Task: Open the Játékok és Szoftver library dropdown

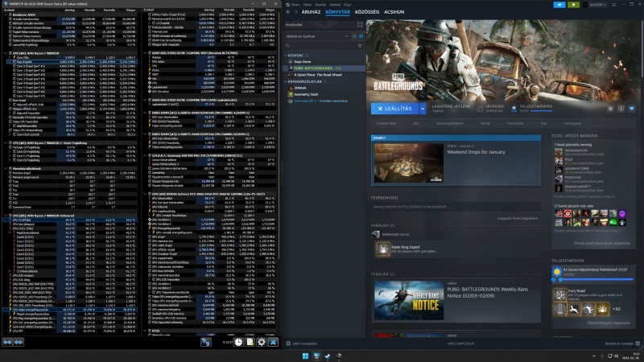Action: (317, 36)
